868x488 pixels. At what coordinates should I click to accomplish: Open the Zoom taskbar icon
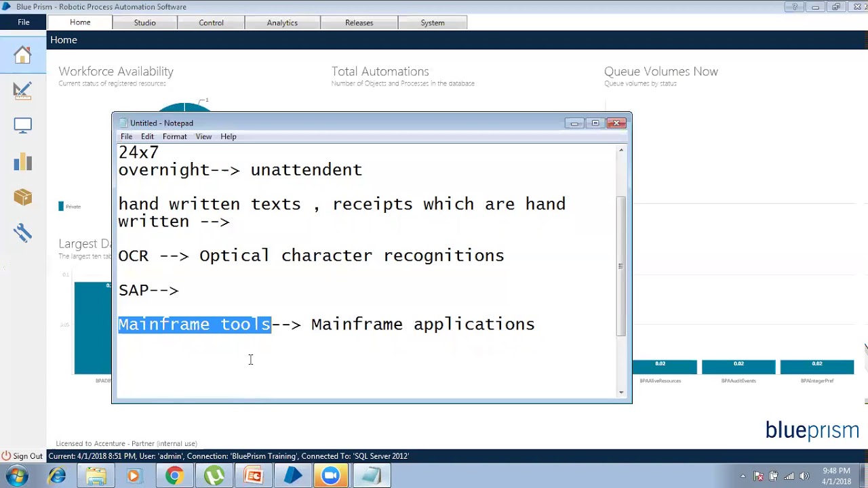pyautogui.click(x=331, y=476)
